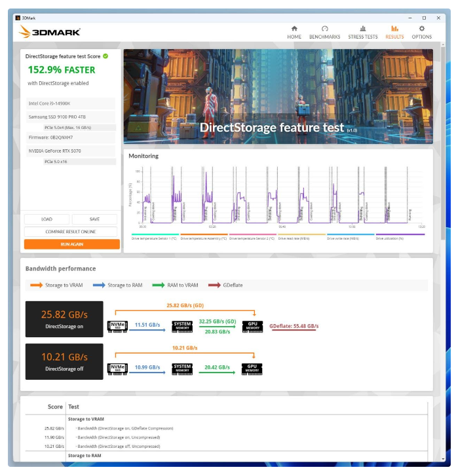The width and height of the screenshot is (456, 476).
Task: Click GPU Memory icon in DirectStorage on row
Action: tap(252, 327)
